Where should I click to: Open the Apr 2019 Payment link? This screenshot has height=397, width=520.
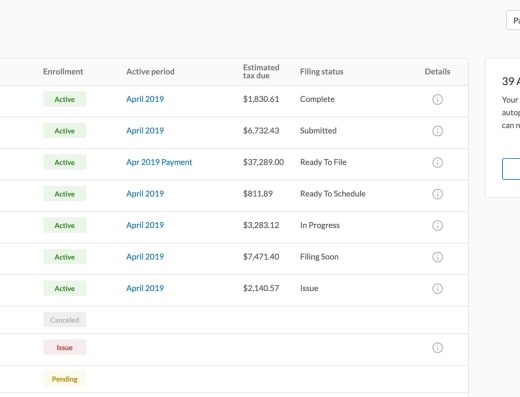click(159, 162)
